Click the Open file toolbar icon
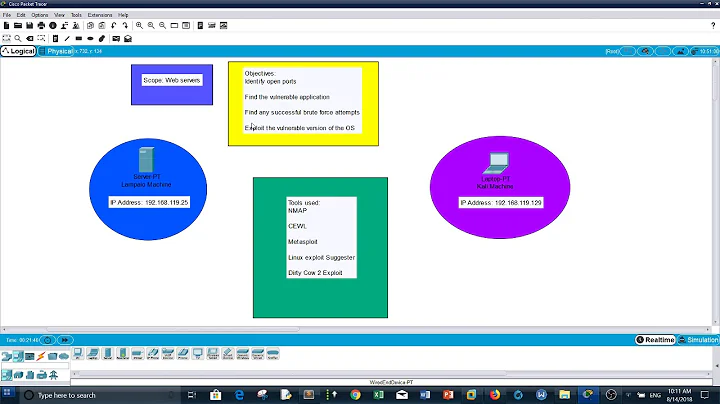This screenshot has height=404, width=720. pyautogui.click(x=18, y=26)
